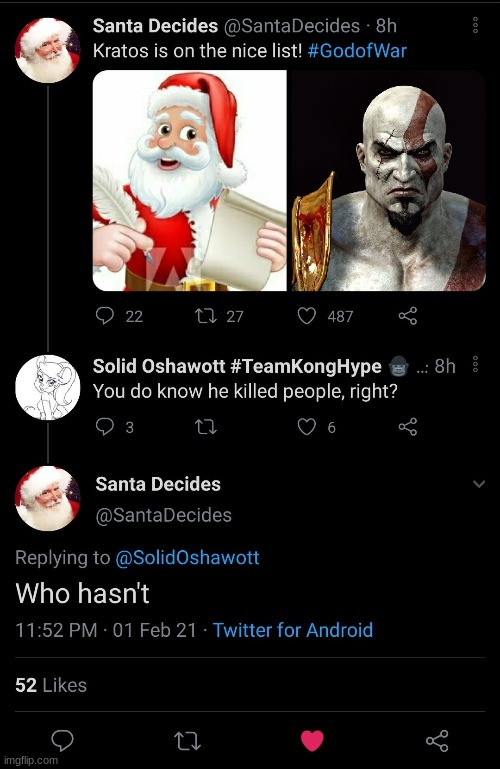Open replies on the Kratos nice list tweet

tap(104, 316)
